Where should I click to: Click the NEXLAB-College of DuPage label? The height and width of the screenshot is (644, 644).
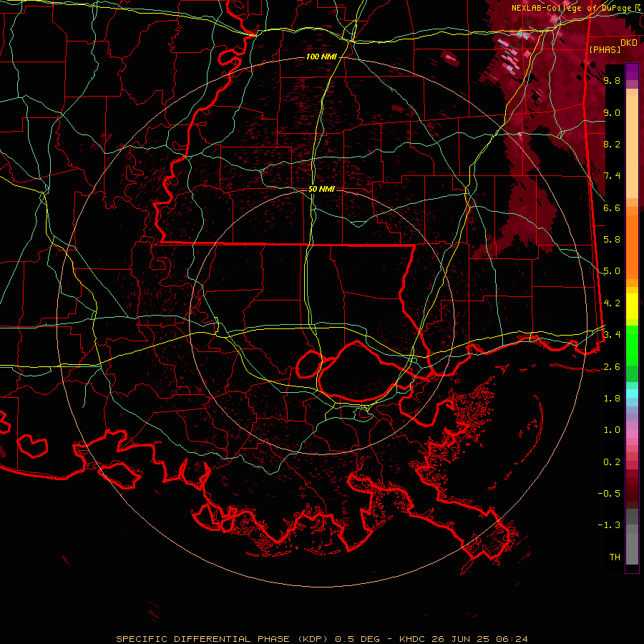(x=572, y=8)
